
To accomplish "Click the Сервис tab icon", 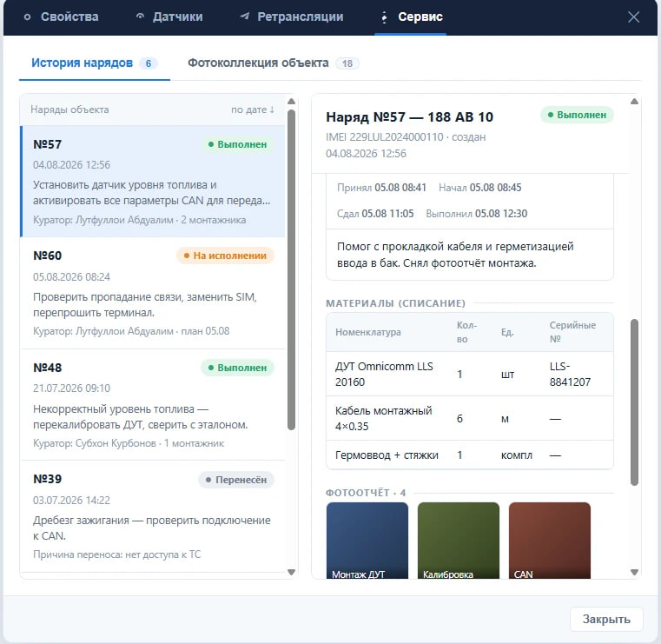I will point(384,17).
